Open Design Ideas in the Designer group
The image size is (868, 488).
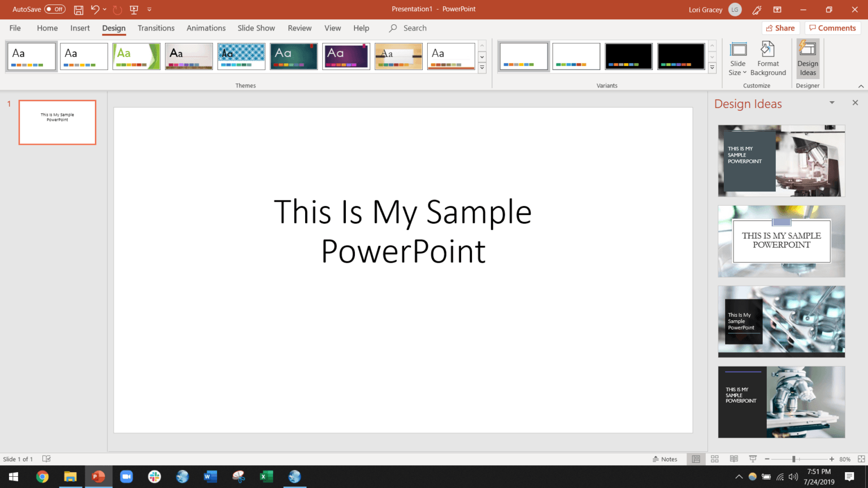click(808, 59)
